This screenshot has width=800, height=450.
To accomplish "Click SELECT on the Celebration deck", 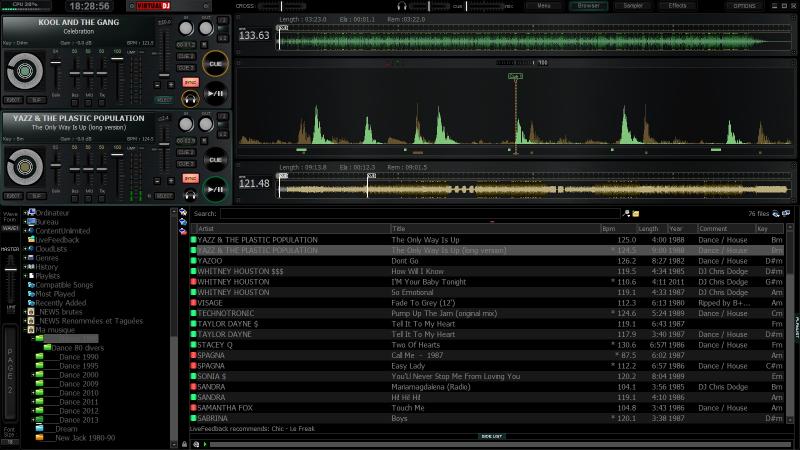I will tap(164, 100).
